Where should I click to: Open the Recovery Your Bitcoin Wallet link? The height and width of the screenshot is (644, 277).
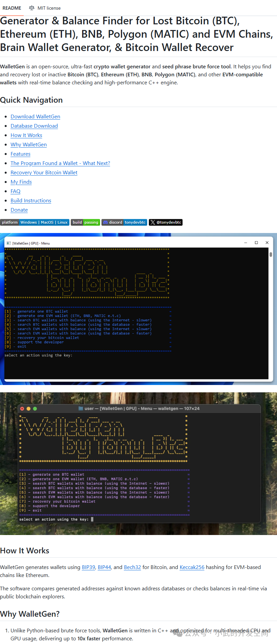tap(44, 173)
